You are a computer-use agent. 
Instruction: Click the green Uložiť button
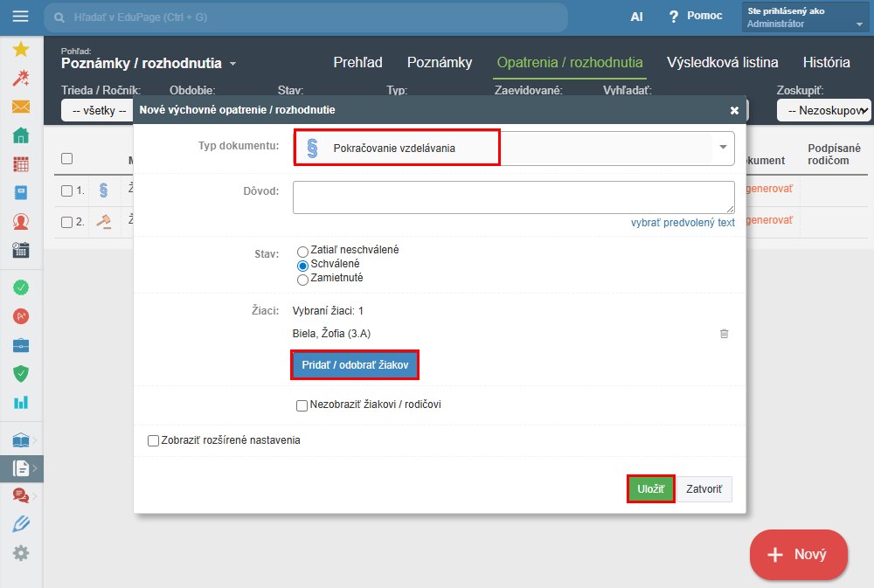click(650, 488)
